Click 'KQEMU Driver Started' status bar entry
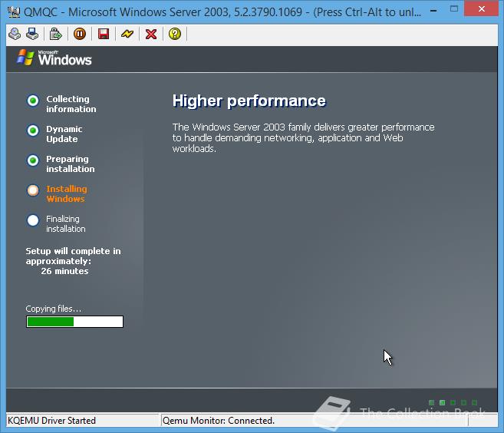Screen dimensions: 504x433 point(51,421)
